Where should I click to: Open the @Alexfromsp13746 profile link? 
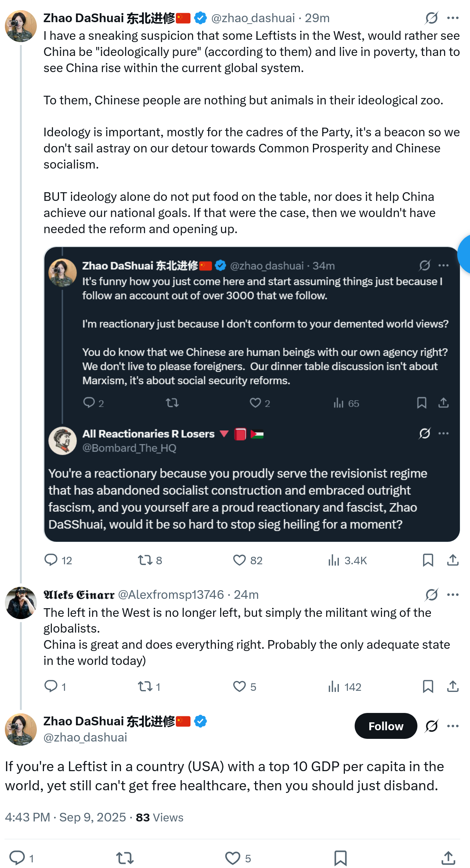[171, 595]
